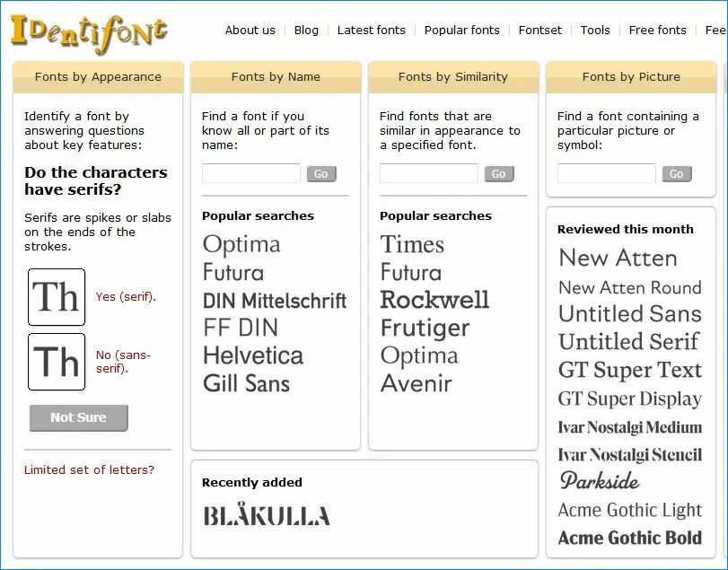Open the About us page
This screenshot has height=570, width=728.
250,31
